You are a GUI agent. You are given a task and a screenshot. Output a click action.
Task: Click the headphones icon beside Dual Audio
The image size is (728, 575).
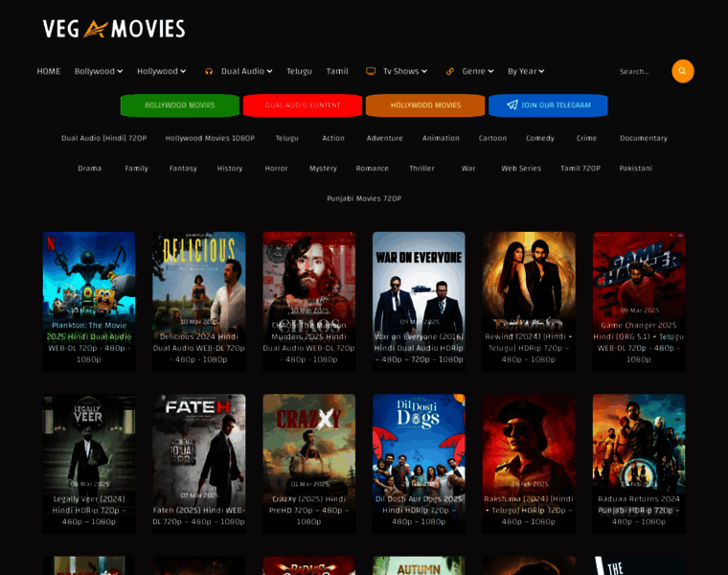209,71
